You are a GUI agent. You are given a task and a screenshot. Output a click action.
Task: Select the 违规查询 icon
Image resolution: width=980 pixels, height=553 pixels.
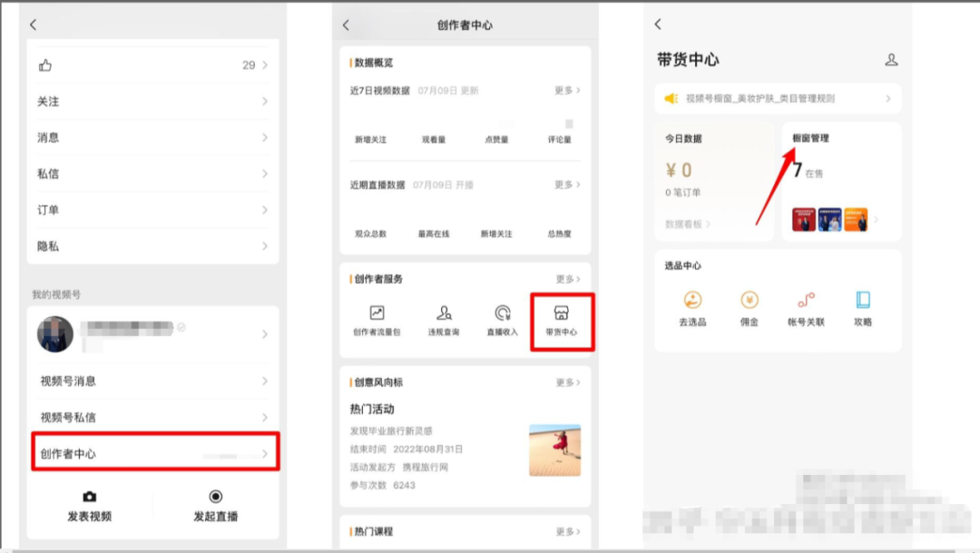coord(444,312)
